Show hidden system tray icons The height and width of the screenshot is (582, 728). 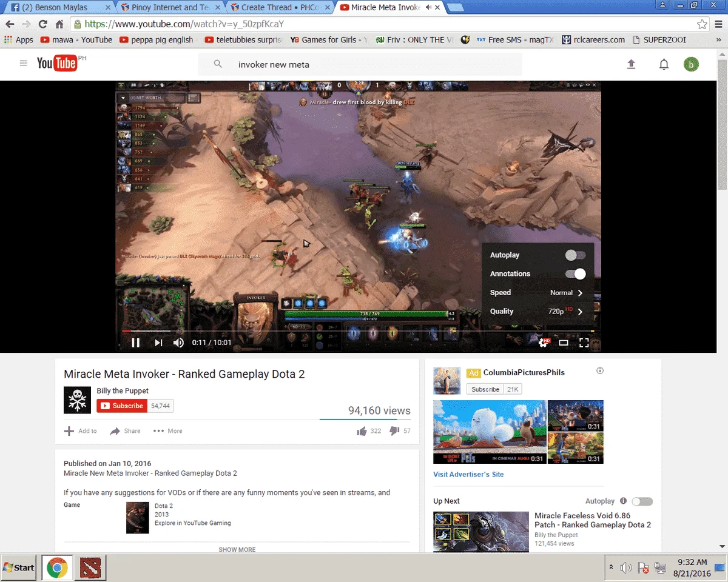611,568
